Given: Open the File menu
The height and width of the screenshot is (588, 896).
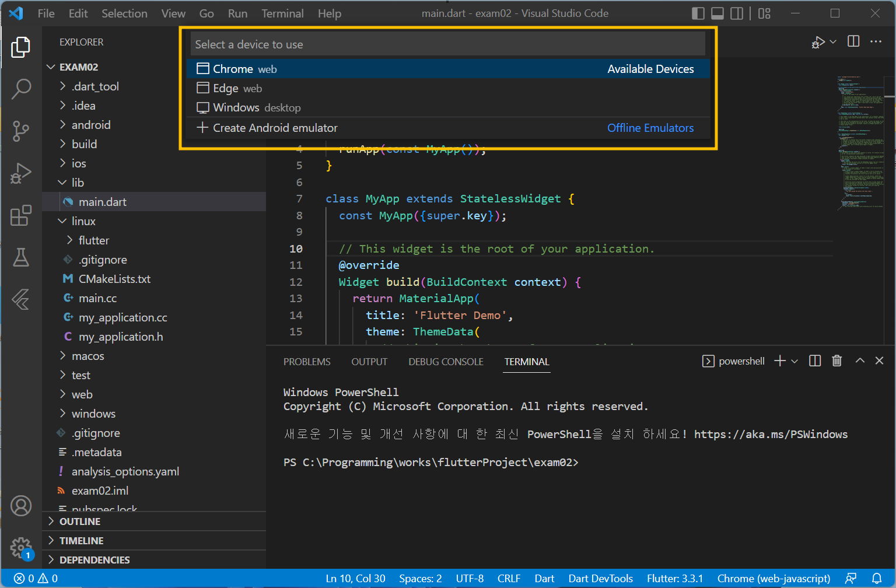Looking at the screenshot, I should coord(46,13).
